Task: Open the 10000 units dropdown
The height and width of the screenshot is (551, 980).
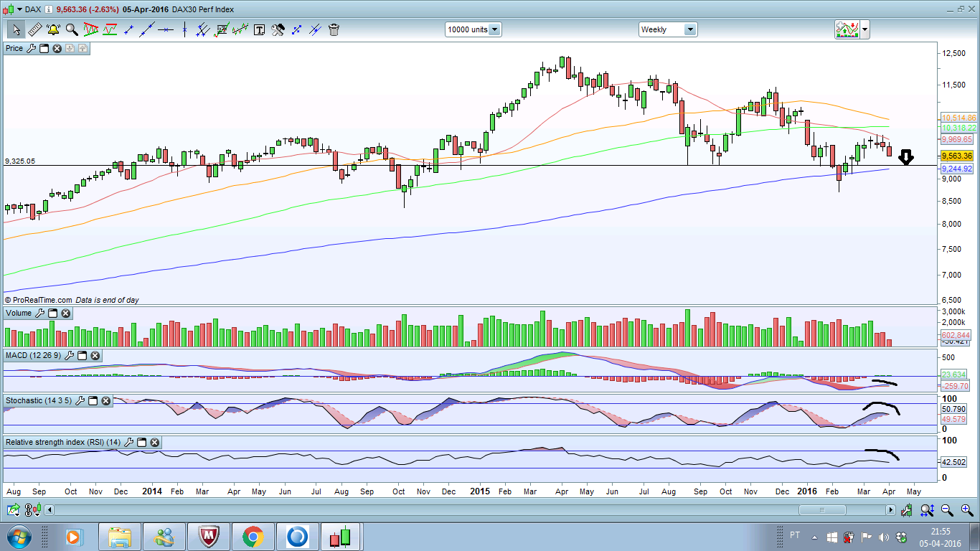Action: click(x=473, y=29)
